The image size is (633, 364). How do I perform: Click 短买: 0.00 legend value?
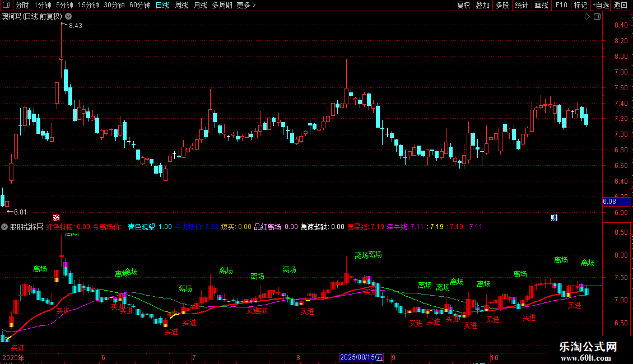click(236, 227)
